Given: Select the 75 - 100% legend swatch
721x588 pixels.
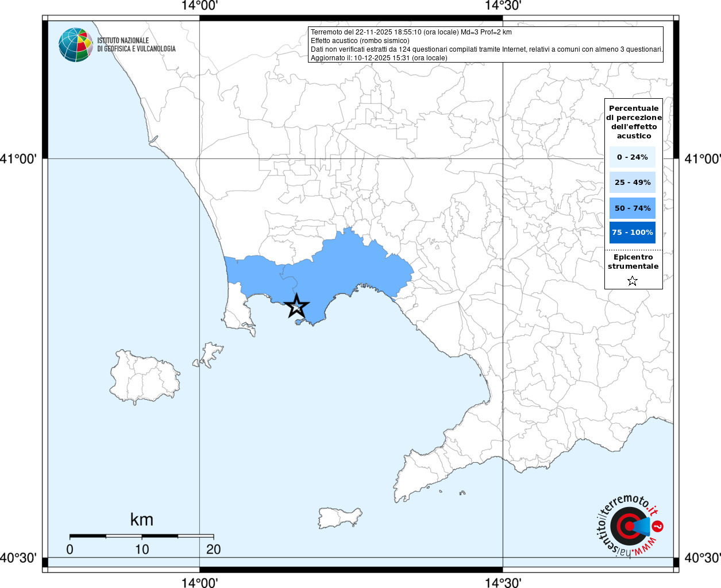Looking at the screenshot, I should point(633,233).
